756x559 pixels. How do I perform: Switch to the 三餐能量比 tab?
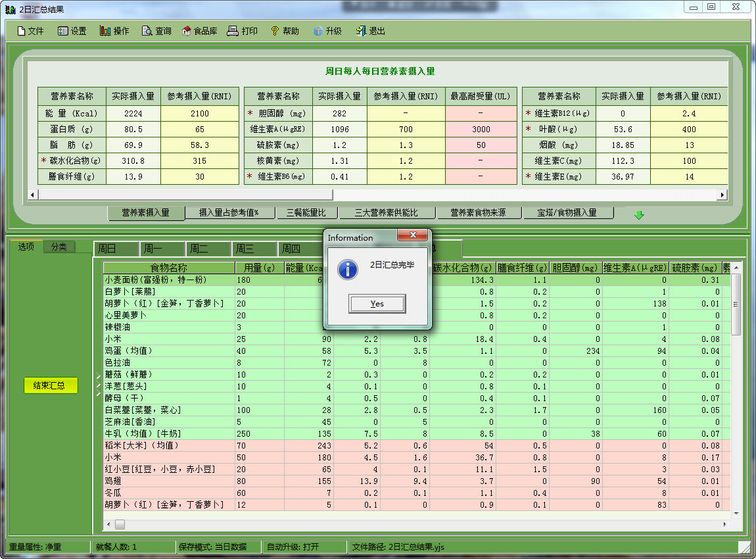[x=306, y=213]
